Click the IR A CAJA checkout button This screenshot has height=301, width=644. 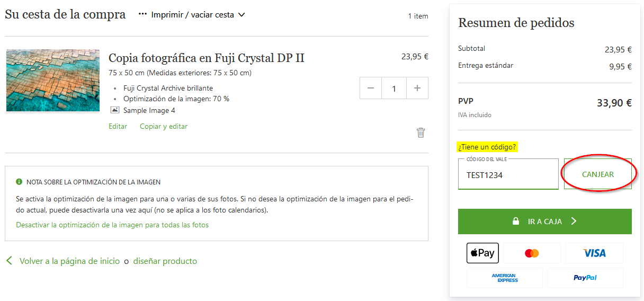[545, 222]
